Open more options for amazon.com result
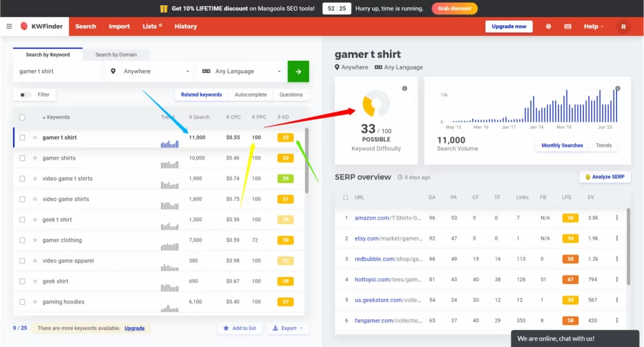Image resolution: width=644 pixels, height=347 pixels. [x=617, y=218]
